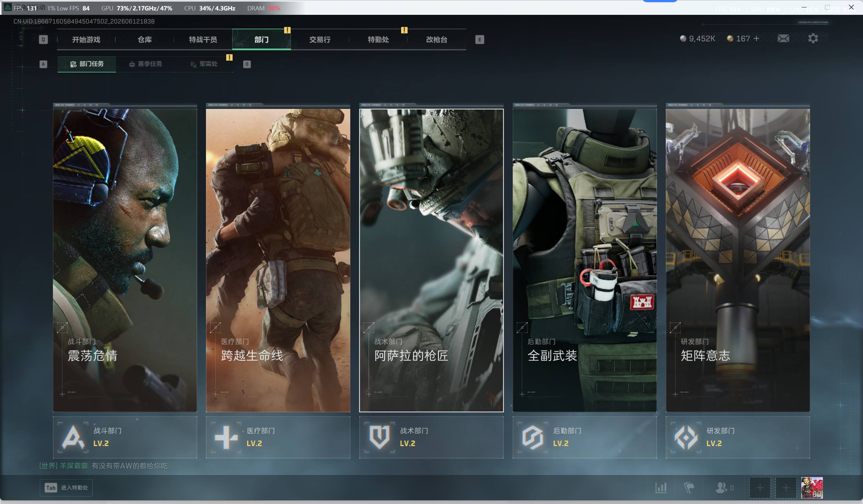
Task: Click the 167 gold currency balance
Action: point(738,39)
